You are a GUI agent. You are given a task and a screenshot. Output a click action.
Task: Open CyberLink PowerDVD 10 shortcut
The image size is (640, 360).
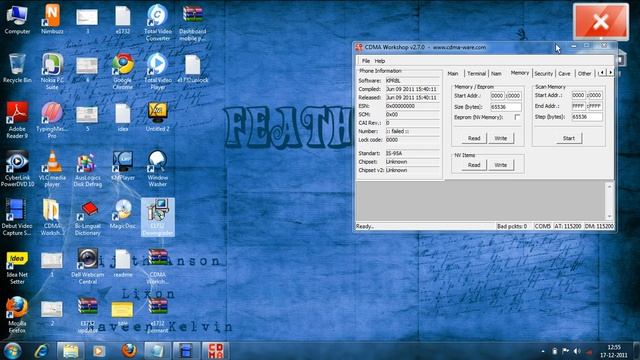17,169
